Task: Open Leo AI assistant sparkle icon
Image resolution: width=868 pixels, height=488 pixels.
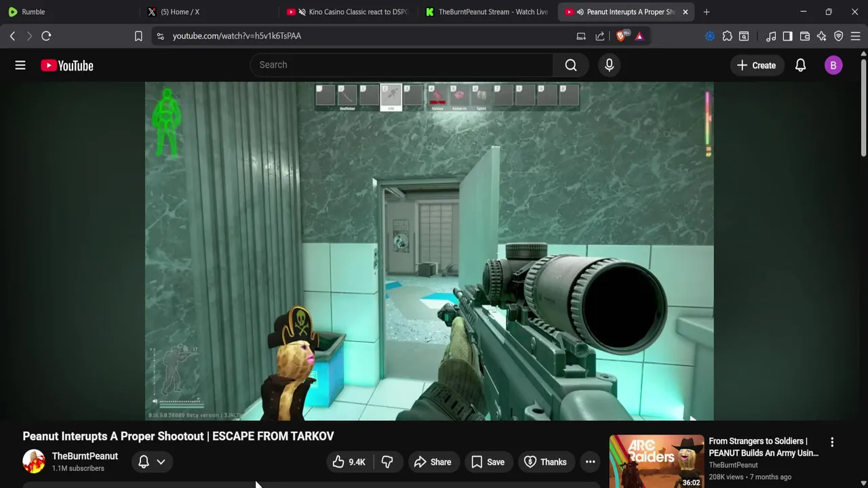Action: tap(822, 36)
